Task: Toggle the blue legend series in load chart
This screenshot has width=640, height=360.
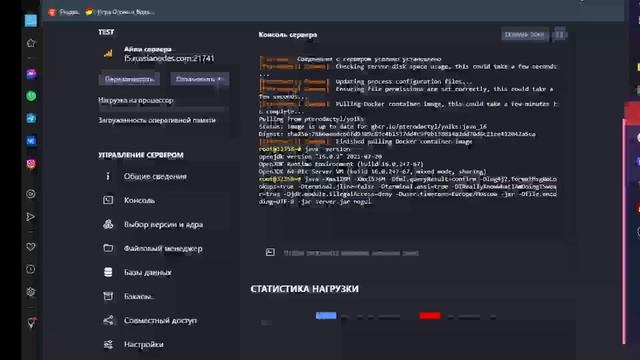Action: coord(326,316)
